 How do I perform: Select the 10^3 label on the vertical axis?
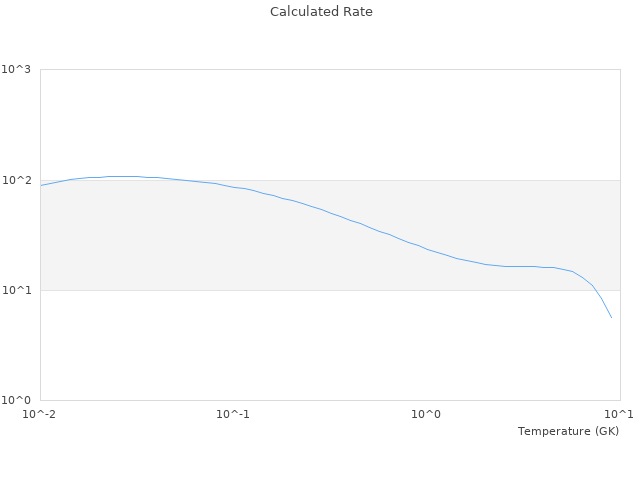coord(16,70)
